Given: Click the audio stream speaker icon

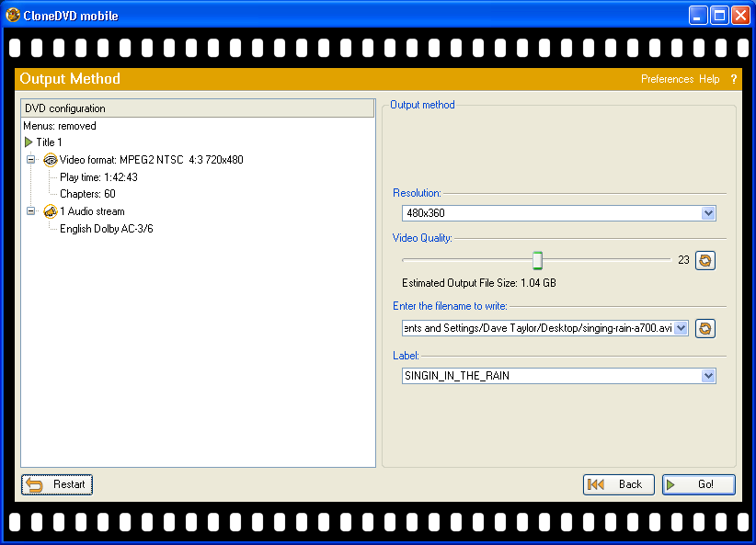Looking at the screenshot, I should (x=51, y=211).
